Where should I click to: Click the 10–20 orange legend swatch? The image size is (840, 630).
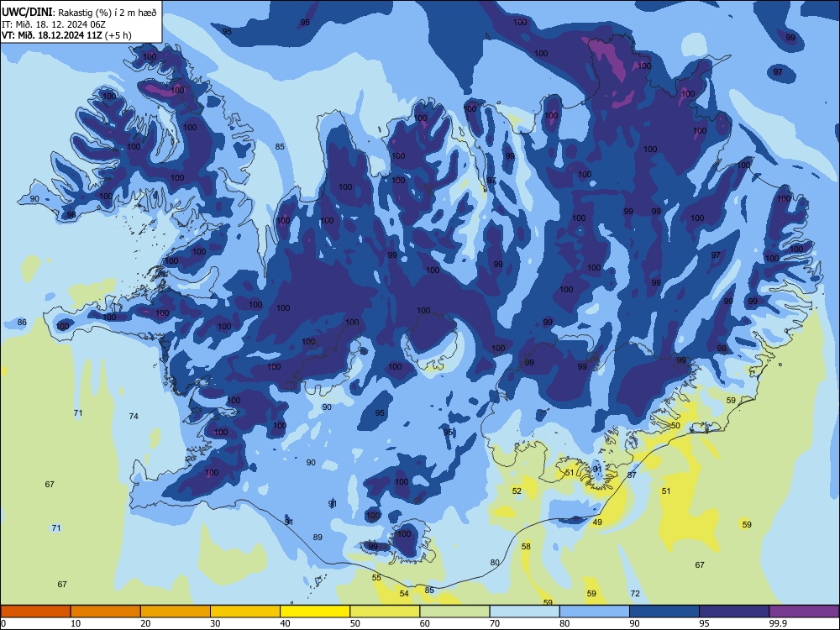coord(106,612)
